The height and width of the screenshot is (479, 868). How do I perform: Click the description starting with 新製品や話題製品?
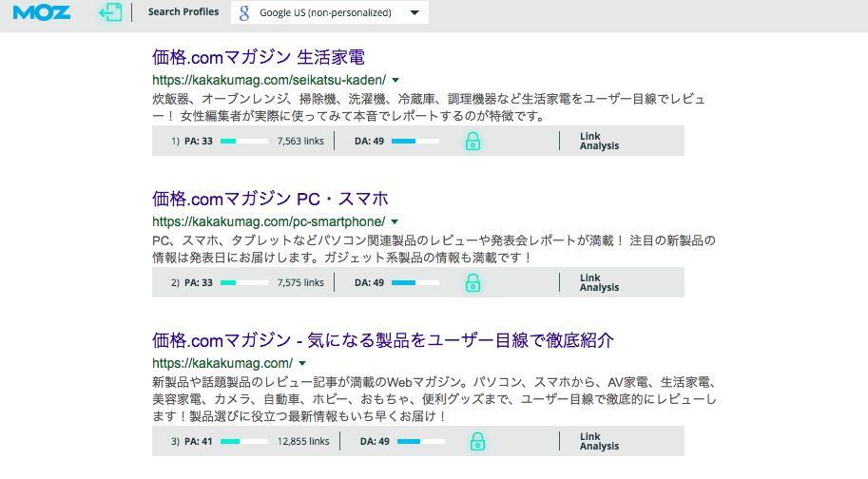coord(434,399)
